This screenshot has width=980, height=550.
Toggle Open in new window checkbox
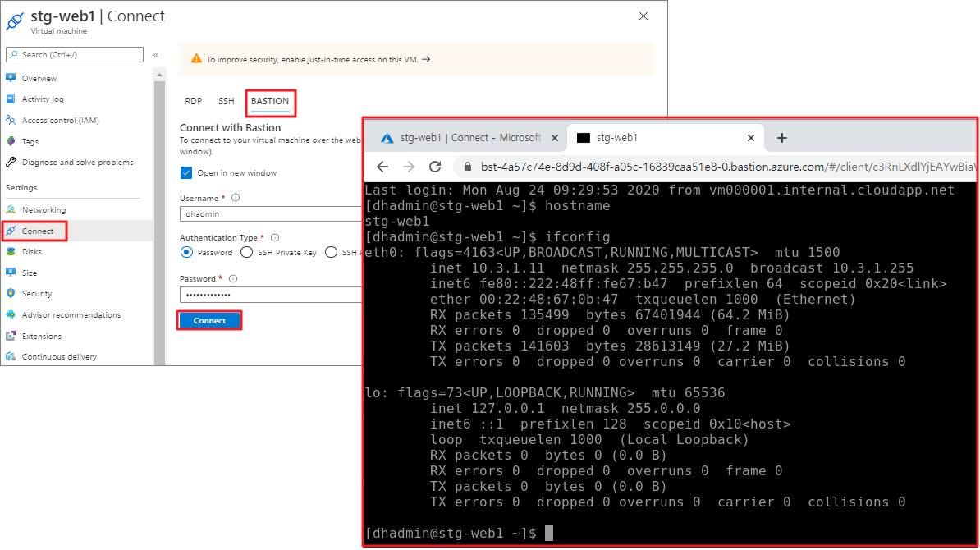pos(186,172)
